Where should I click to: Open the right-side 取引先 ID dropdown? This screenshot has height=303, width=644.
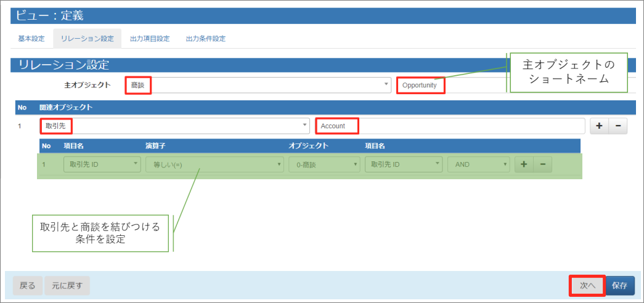click(x=403, y=164)
